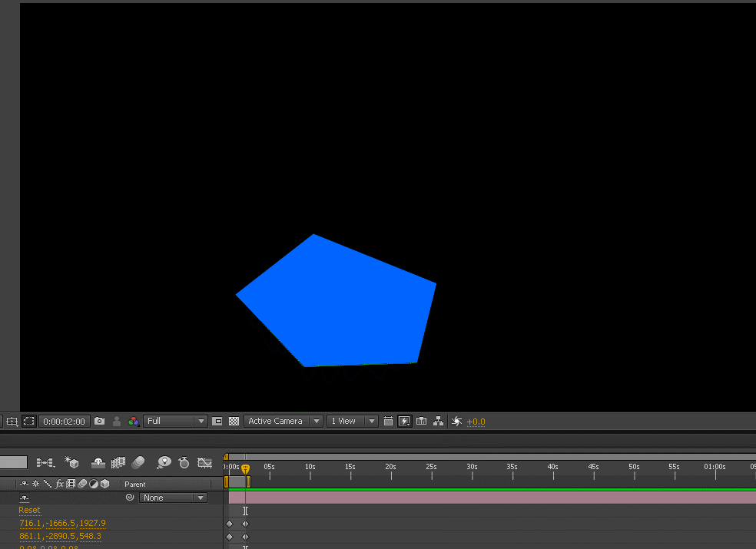Toggle Auto-keyframe stopwatch button
This screenshot has height=549, width=756.
[184, 463]
